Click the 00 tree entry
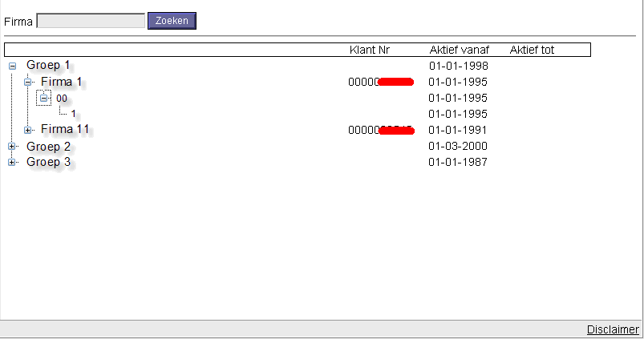The width and height of the screenshot is (644, 339). click(62, 98)
